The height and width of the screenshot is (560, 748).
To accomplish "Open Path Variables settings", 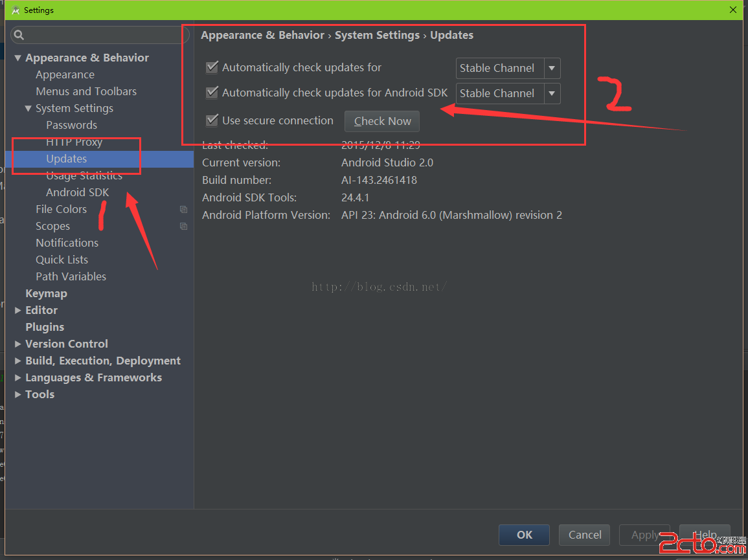I will [x=71, y=276].
